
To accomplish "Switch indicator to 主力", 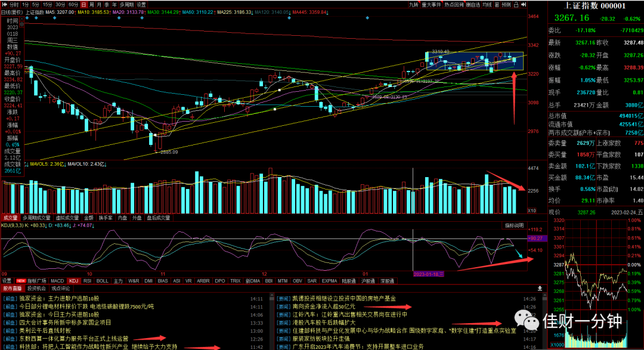I will pos(118,281).
